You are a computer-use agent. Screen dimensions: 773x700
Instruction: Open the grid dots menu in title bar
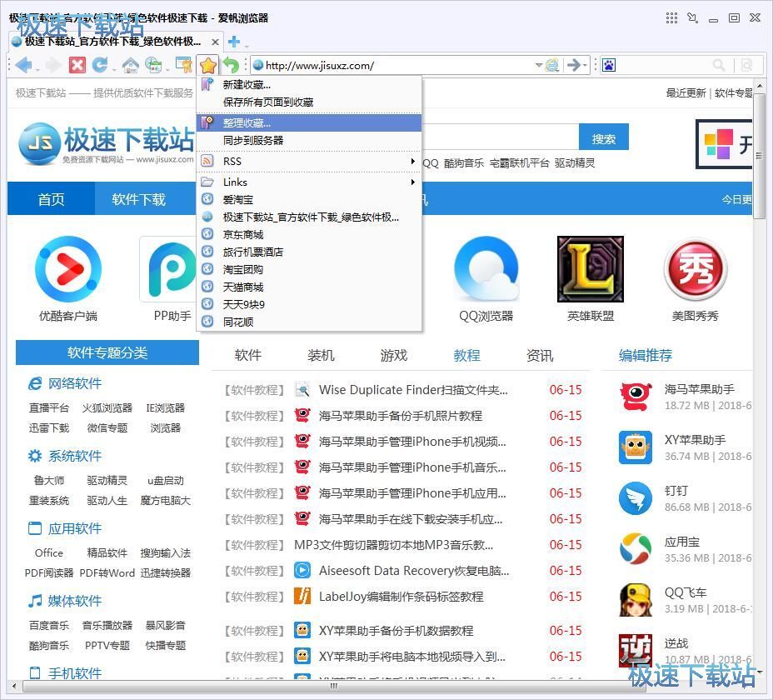point(671,18)
